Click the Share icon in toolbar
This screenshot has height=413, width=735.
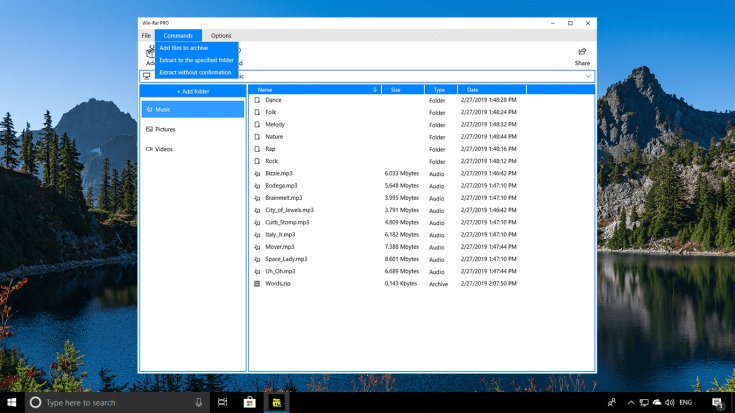tap(581, 53)
